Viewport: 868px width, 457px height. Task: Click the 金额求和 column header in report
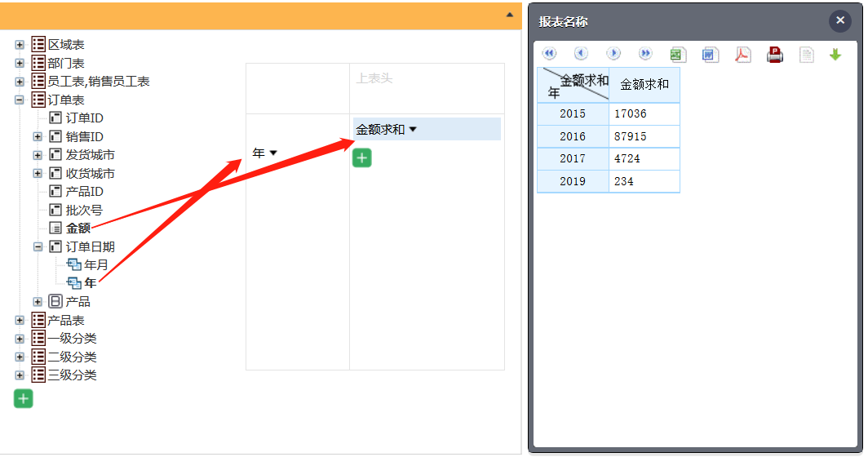644,85
